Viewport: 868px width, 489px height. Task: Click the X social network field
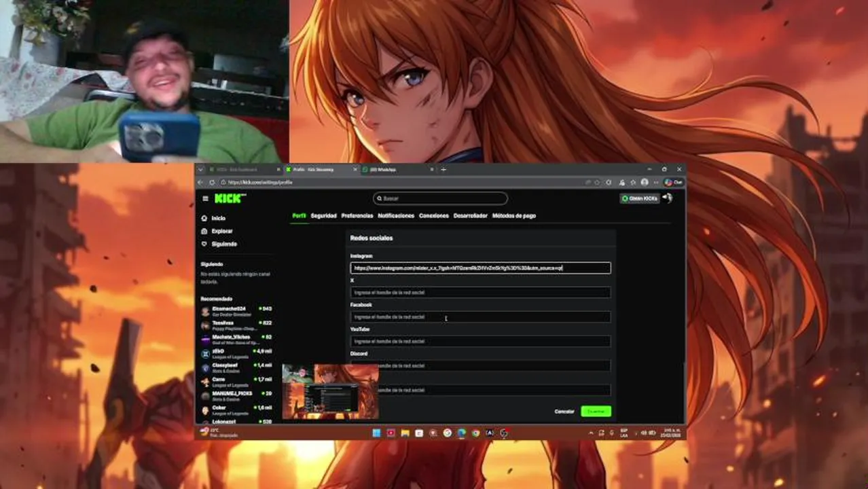[480, 292]
